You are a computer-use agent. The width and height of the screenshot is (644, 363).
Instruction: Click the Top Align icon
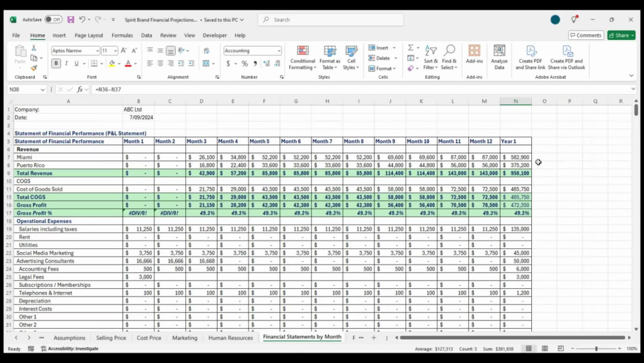pos(150,50)
